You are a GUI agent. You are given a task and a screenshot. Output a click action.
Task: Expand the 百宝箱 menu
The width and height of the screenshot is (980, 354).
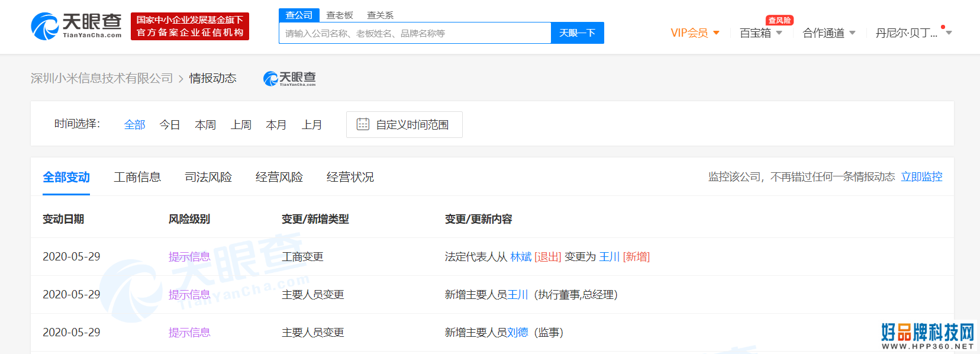pos(761,33)
